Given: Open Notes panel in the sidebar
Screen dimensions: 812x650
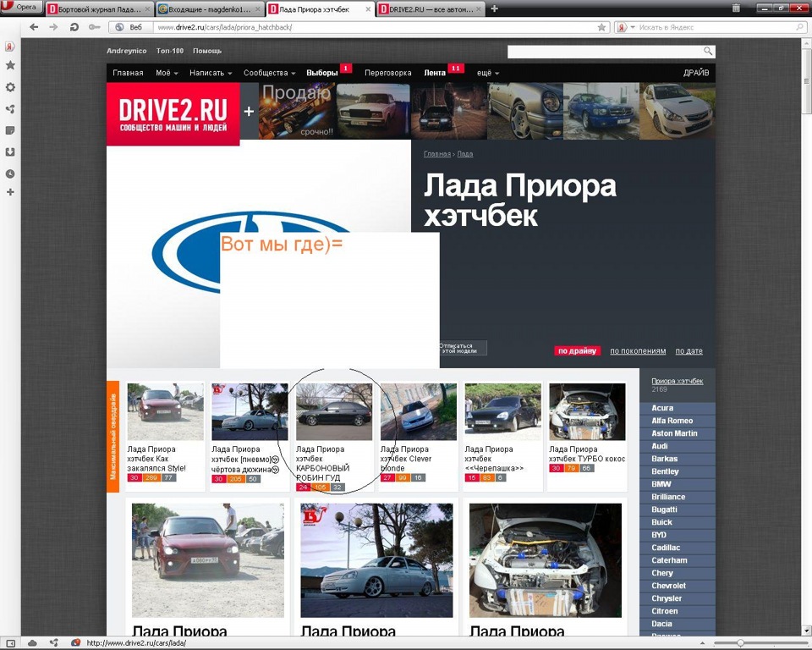Looking at the screenshot, I should point(10,130).
